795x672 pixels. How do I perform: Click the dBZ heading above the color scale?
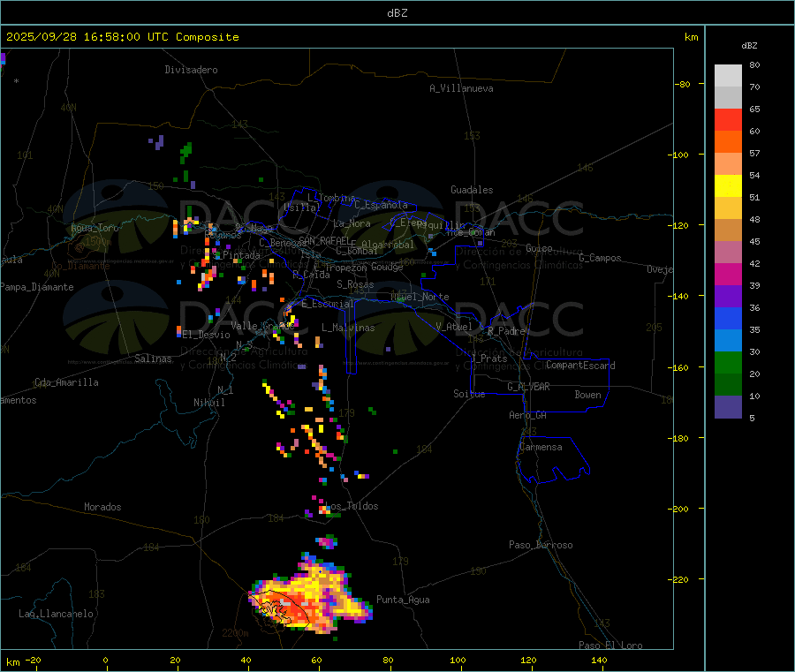[x=749, y=46]
